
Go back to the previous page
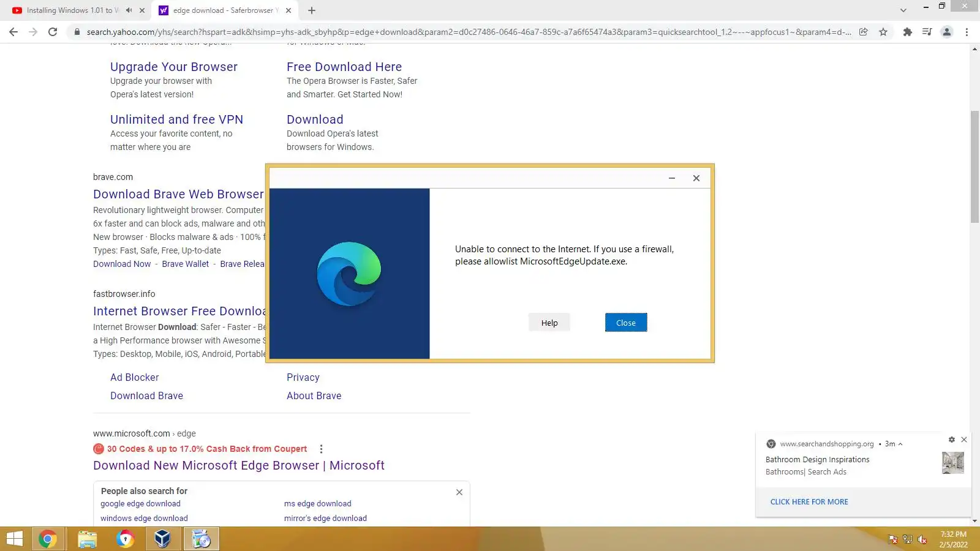coord(13,32)
